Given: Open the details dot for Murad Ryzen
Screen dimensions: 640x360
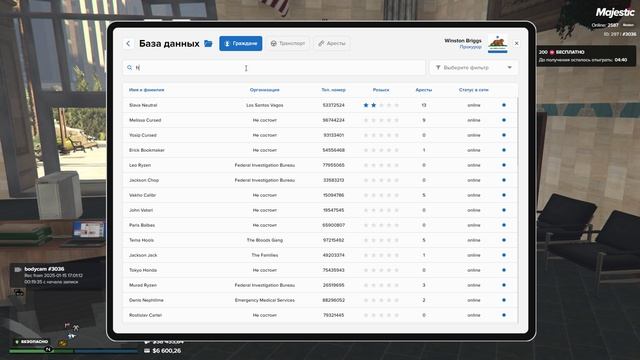Looking at the screenshot, I should (x=504, y=285).
